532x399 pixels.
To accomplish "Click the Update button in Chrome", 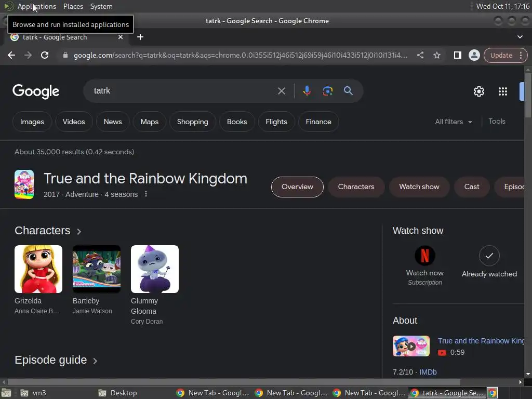I will click(501, 55).
